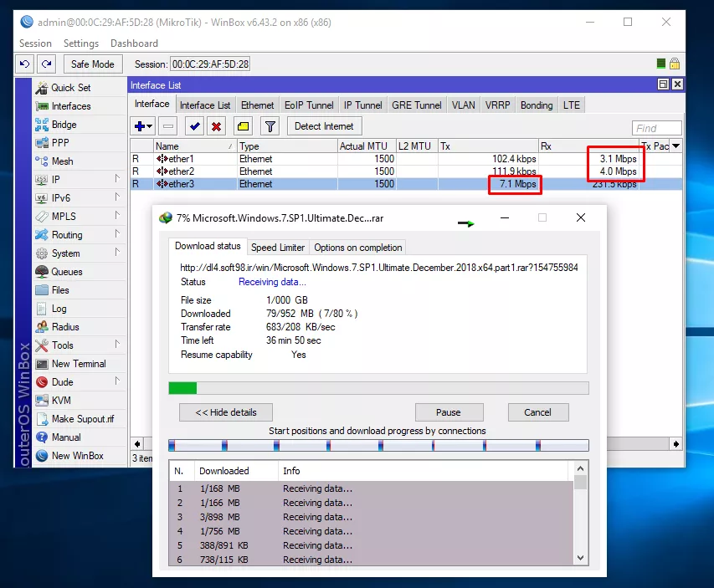
Task: Switch to the EoIP Tunnel tab
Action: point(309,105)
